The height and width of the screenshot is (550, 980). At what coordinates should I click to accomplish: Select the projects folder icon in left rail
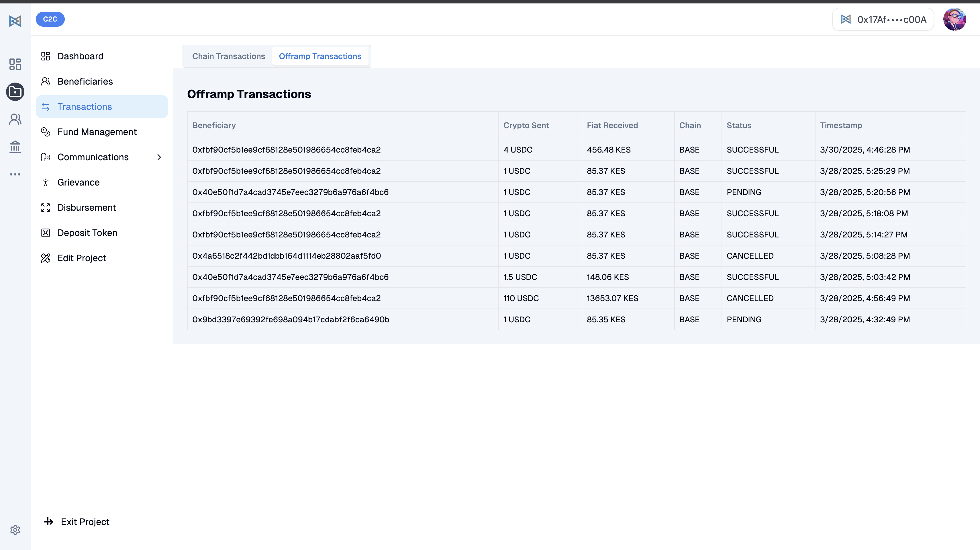tap(15, 92)
